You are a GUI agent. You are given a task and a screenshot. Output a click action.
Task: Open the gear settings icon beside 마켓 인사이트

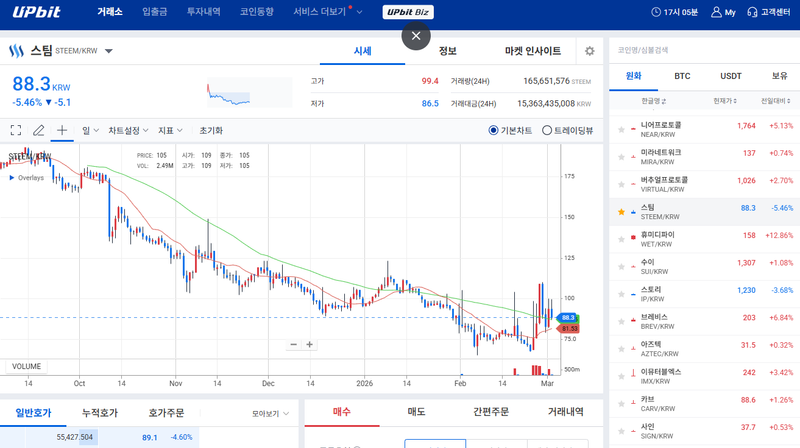pos(589,51)
